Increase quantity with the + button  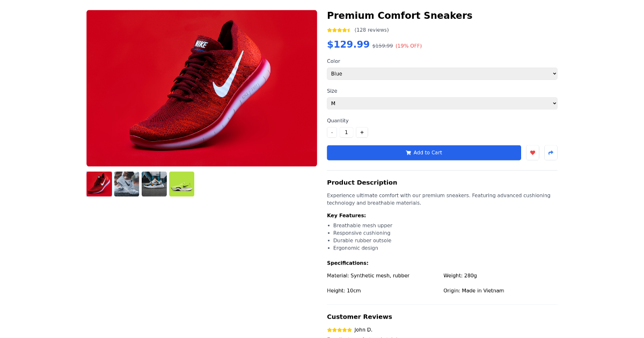pos(362,133)
